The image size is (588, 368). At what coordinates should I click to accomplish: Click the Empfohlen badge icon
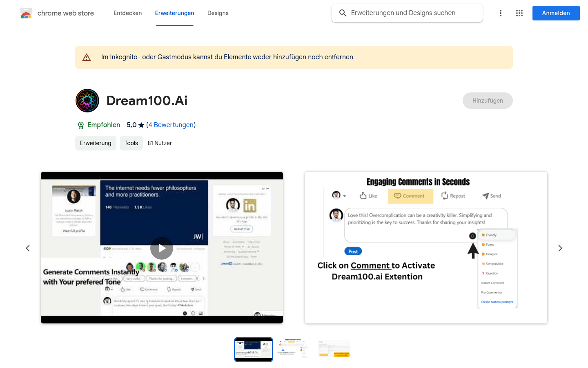81,125
